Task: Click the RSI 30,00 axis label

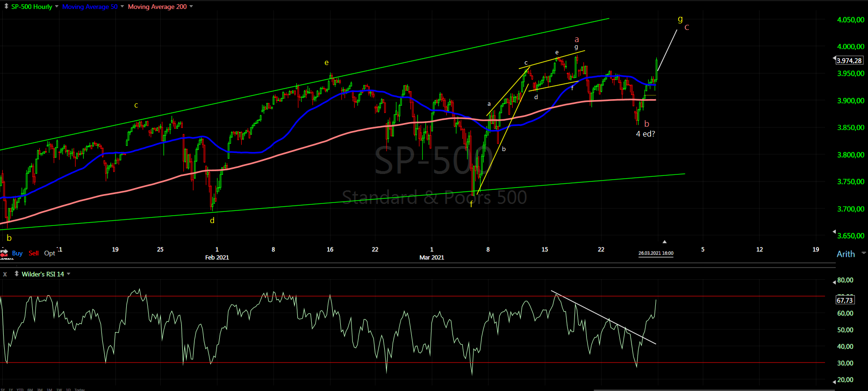Action: click(845, 363)
